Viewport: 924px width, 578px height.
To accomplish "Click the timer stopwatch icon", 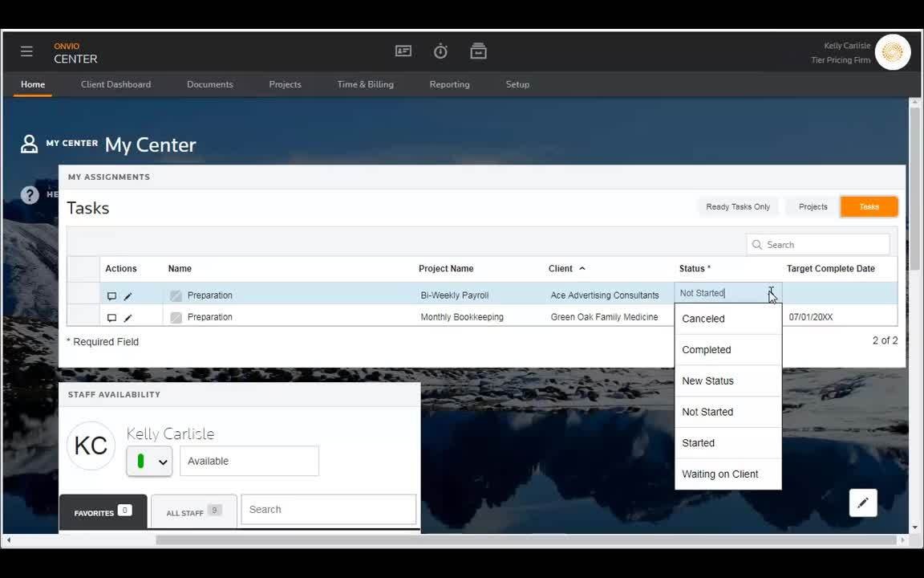I will click(440, 51).
